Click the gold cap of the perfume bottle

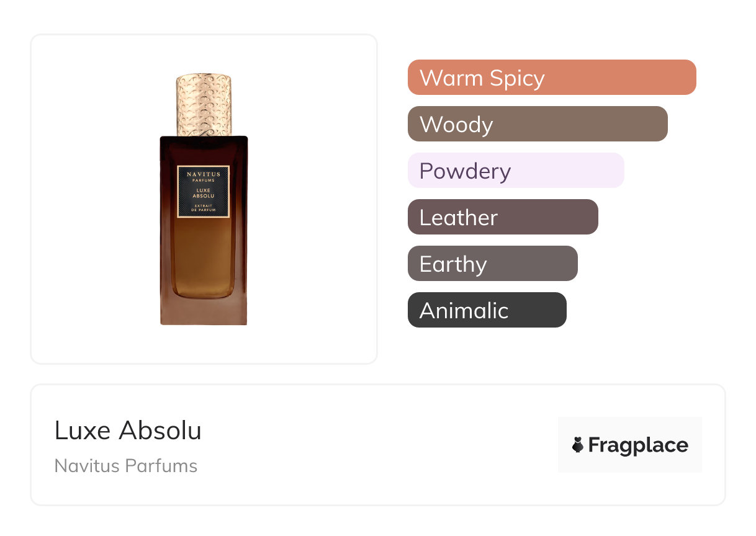[x=204, y=104]
